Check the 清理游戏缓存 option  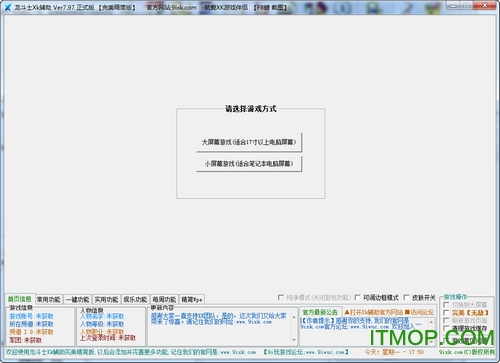coord(446,329)
